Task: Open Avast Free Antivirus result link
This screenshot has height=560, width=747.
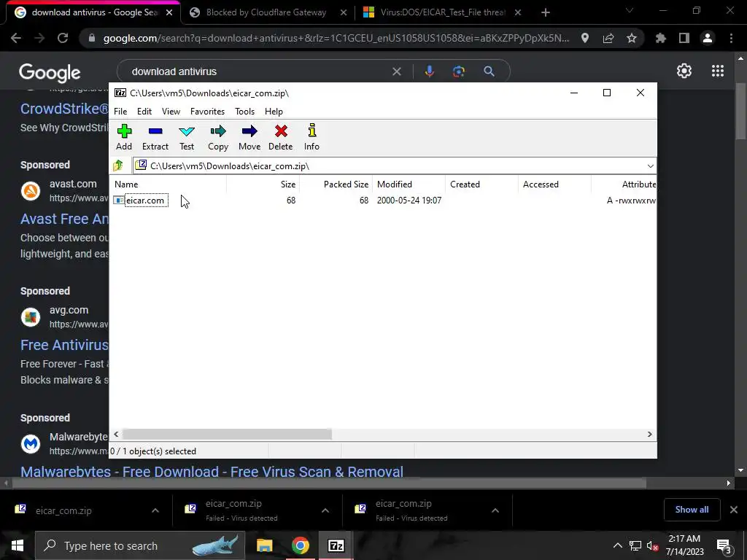Action: (64, 219)
